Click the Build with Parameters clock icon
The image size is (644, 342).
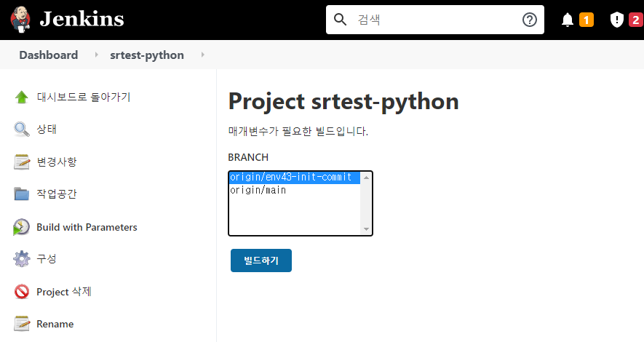click(x=21, y=227)
